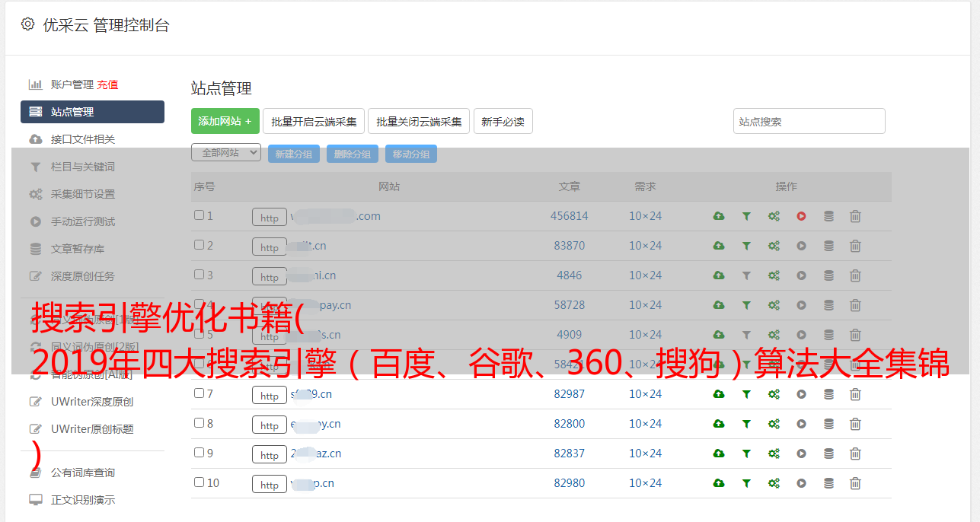Open the gears icon in row 7

pyautogui.click(x=774, y=394)
